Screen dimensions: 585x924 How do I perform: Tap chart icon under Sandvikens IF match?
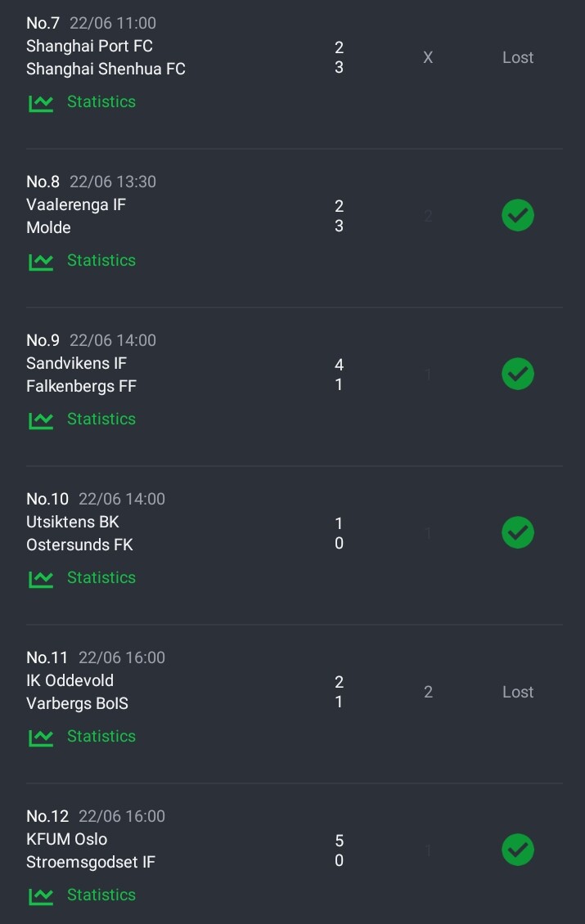41,420
